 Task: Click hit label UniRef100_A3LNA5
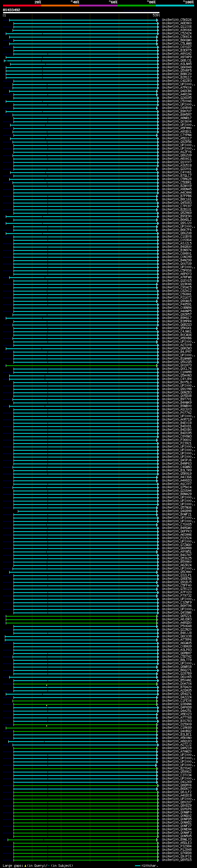177,64
